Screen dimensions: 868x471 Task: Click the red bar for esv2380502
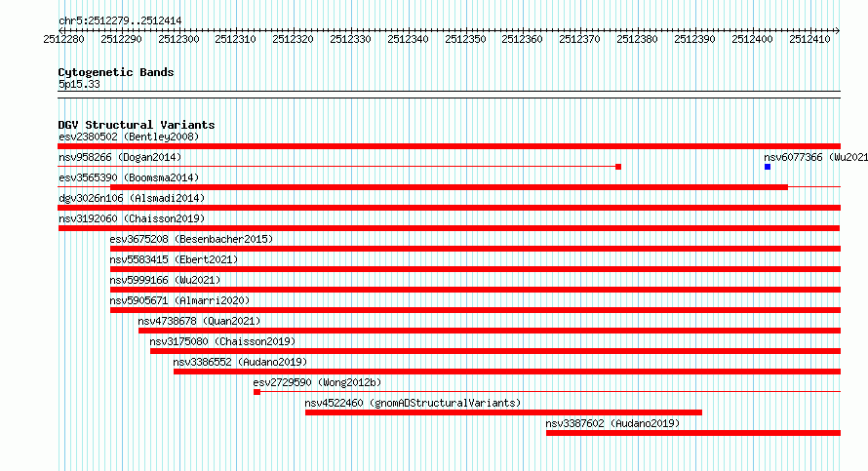pos(449,146)
